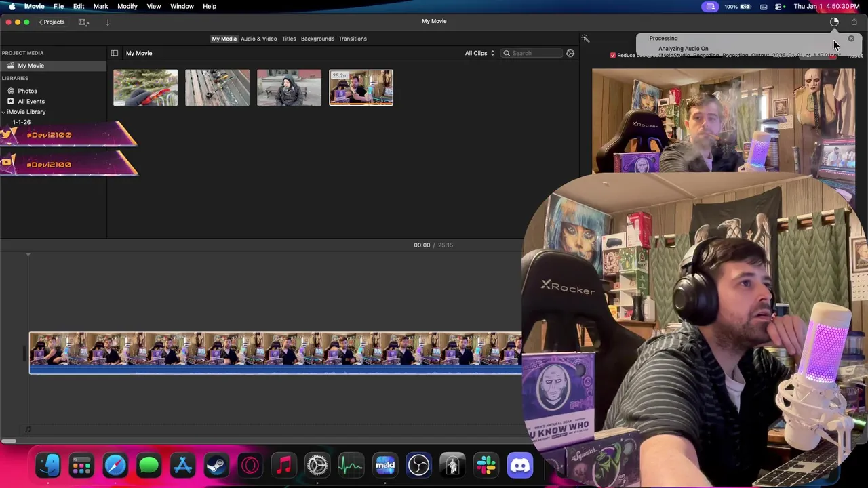Viewport: 868px width, 488px height.
Task: Open browser settings gear icon
Action: point(570,53)
